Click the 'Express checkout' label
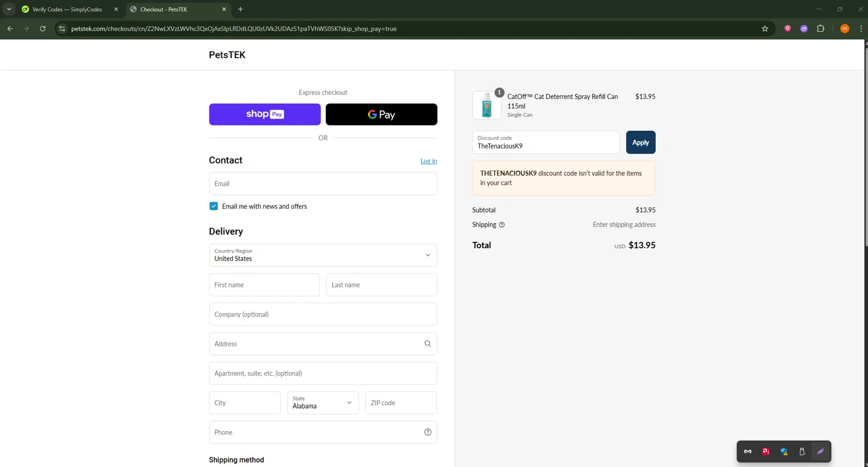 (x=323, y=93)
